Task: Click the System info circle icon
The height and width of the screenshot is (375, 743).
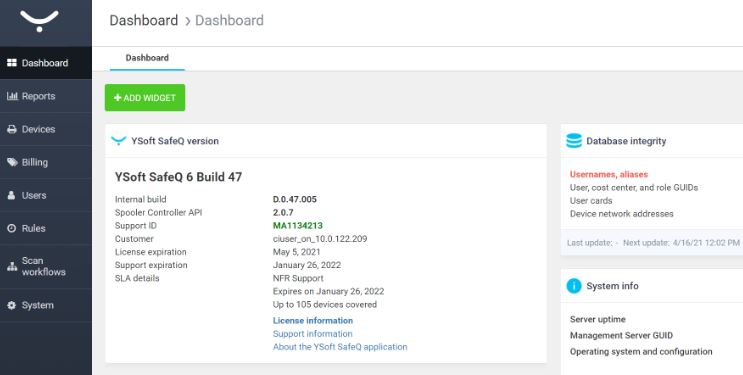Action: [x=574, y=286]
